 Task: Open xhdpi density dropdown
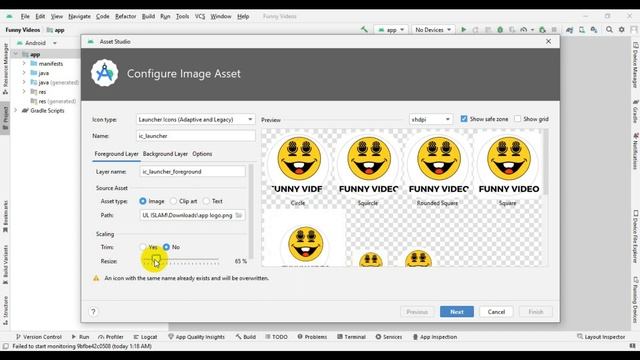pos(431,119)
